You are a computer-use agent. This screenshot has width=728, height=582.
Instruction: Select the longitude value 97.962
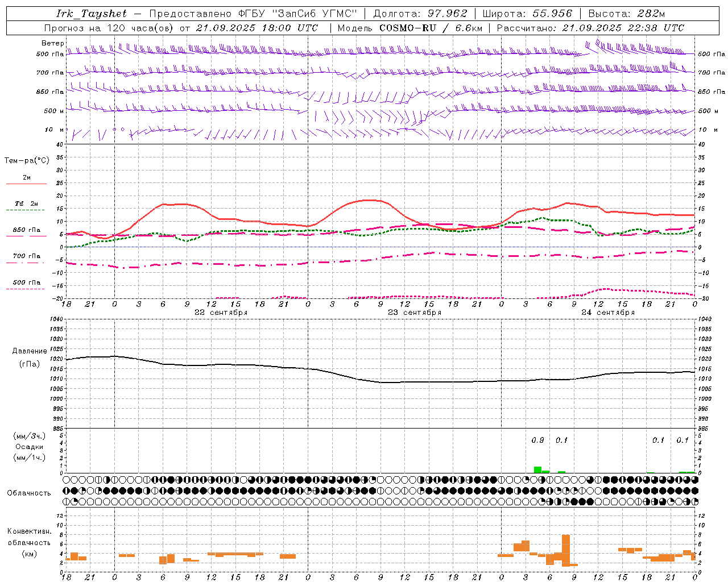tap(447, 14)
